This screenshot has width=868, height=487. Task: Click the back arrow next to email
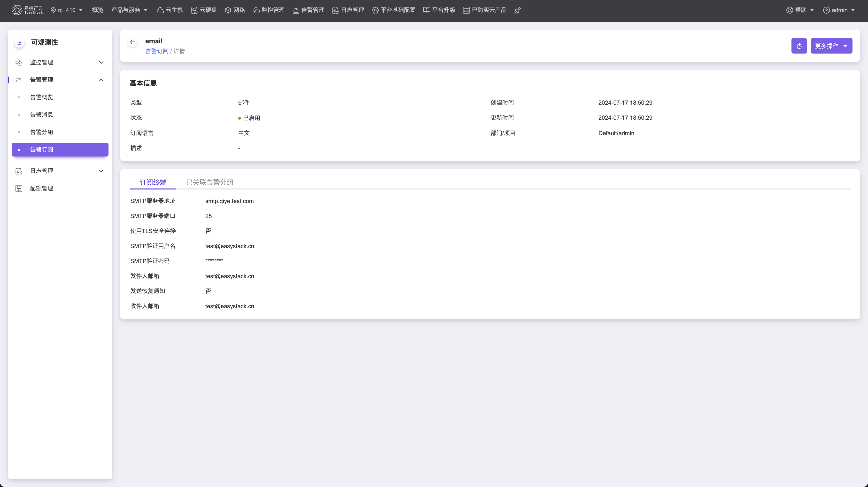[x=133, y=42]
